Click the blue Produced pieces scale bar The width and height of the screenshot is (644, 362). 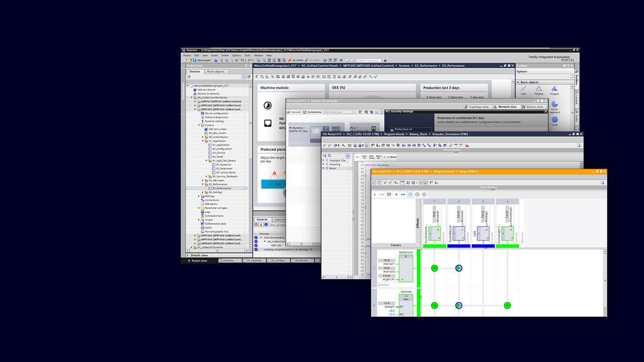pos(273,184)
